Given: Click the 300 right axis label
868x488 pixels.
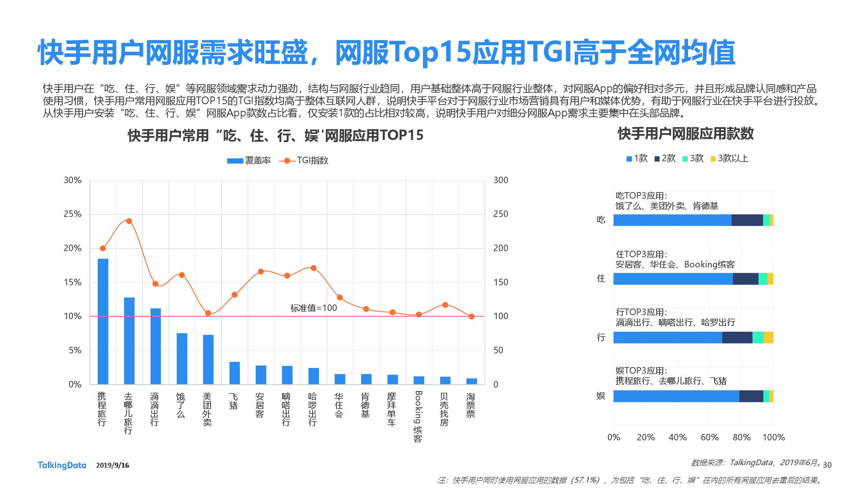Looking at the screenshot, I should [x=501, y=180].
